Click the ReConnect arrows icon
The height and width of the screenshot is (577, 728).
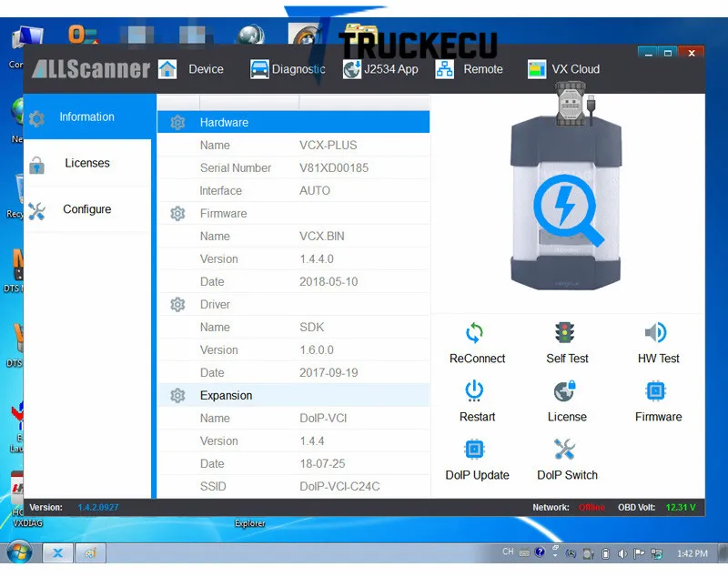coord(474,332)
